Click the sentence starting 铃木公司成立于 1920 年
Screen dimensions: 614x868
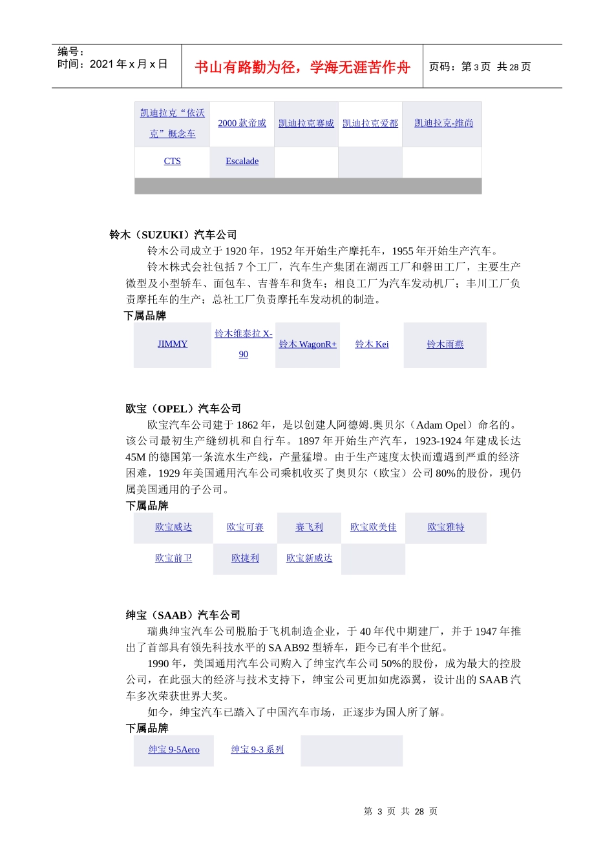tap(324, 251)
